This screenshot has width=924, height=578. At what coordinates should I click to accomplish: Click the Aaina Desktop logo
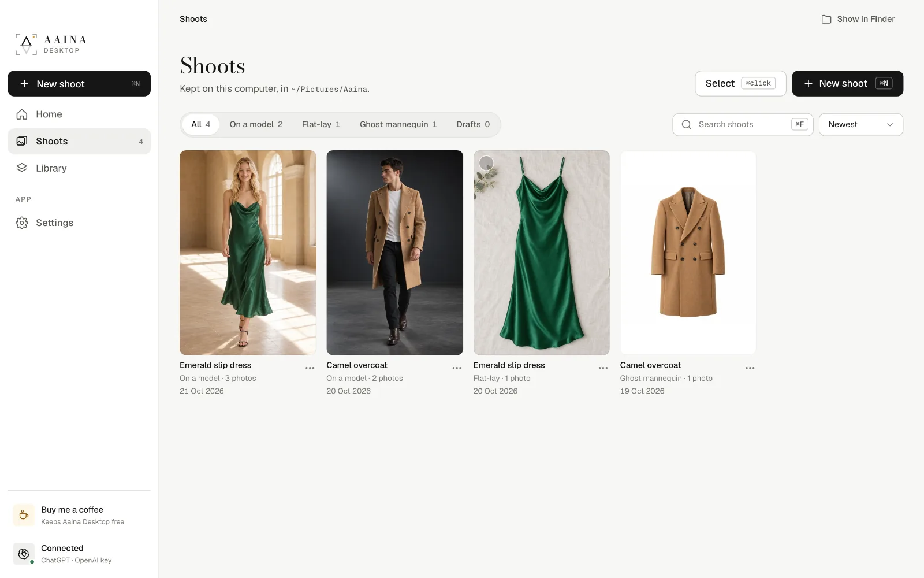(x=51, y=45)
